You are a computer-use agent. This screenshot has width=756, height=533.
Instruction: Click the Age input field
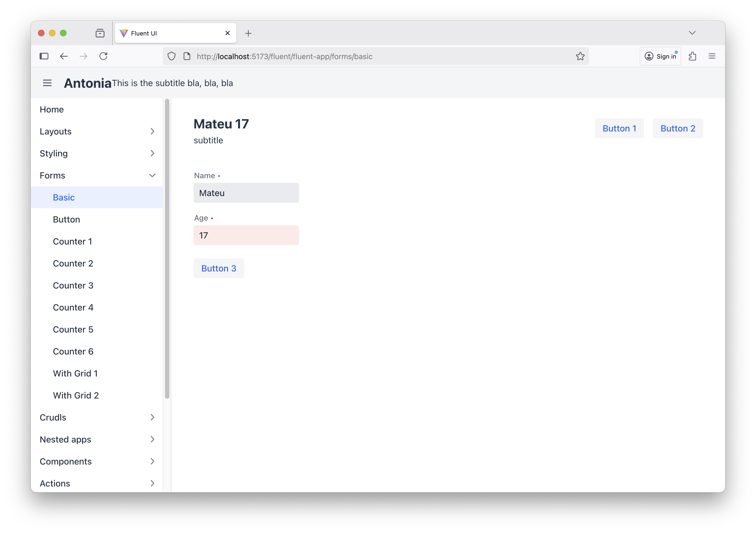[246, 235]
